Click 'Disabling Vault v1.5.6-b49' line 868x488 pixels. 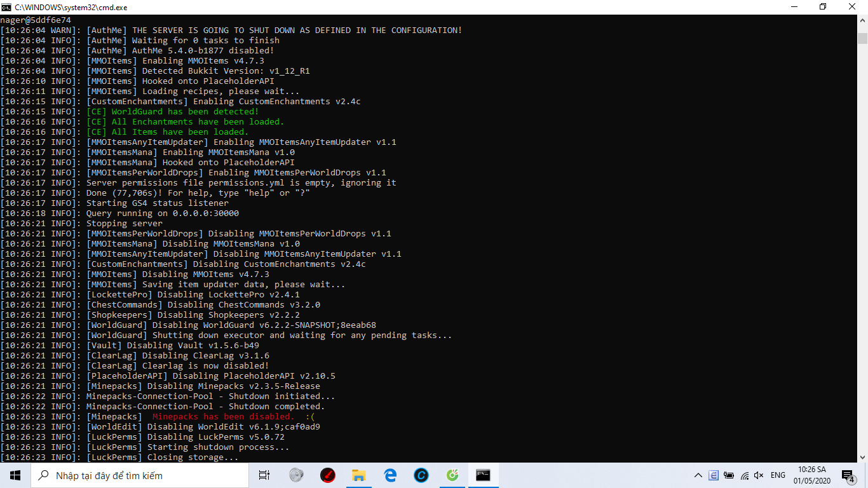click(x=130, y=346)
